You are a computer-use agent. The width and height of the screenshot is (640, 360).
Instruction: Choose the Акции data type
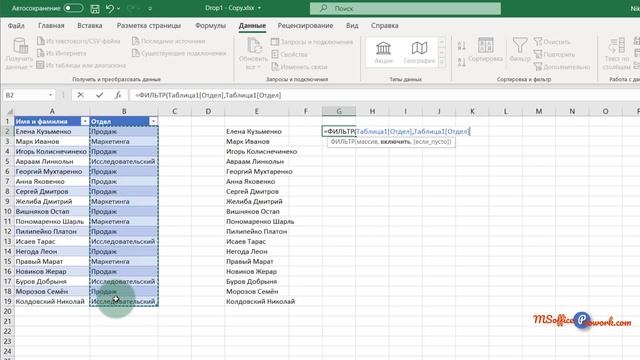pyautogui.click(x=383, y=52)
